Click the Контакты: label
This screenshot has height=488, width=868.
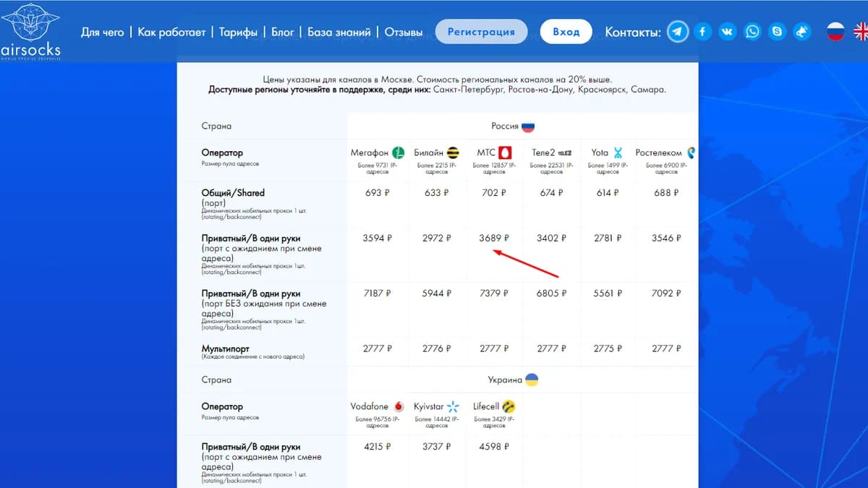[x=633, y=33]
